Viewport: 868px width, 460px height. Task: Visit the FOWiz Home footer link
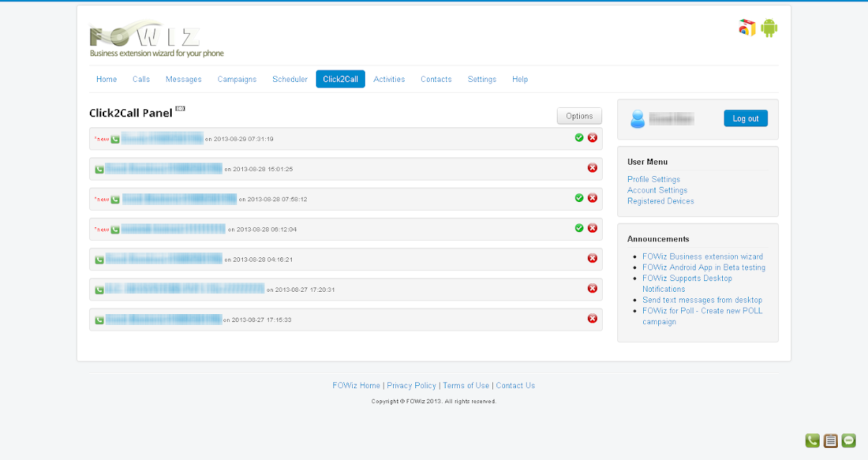(356, 386)
